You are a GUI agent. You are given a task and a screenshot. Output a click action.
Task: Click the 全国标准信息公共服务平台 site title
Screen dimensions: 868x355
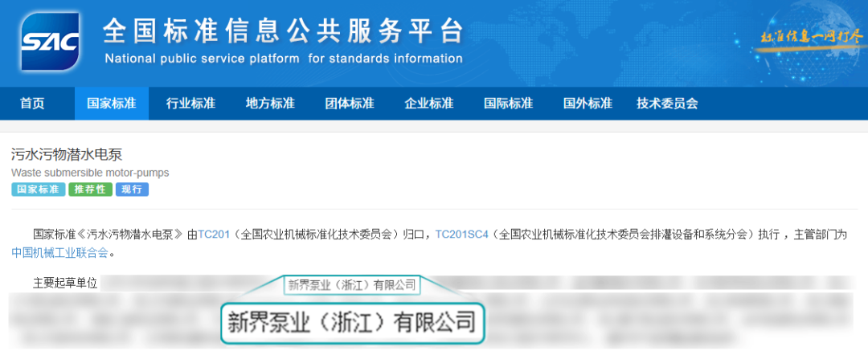point(283,31)
